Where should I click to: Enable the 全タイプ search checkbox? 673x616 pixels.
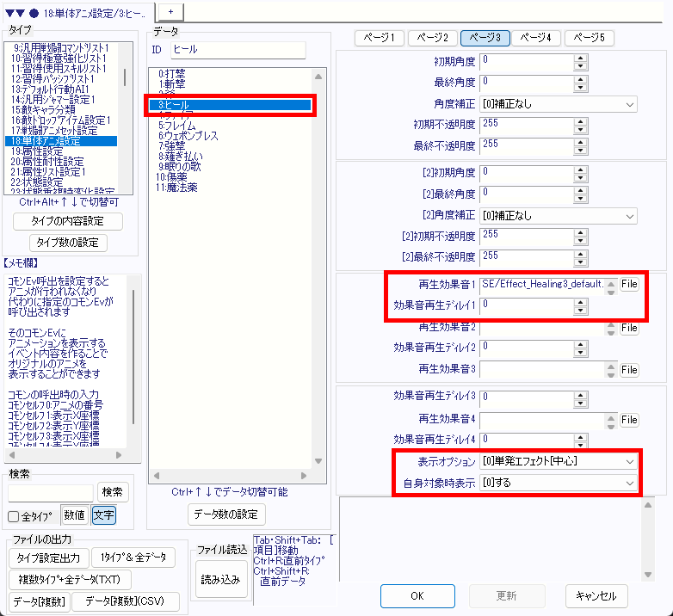(x=14, y=516)
